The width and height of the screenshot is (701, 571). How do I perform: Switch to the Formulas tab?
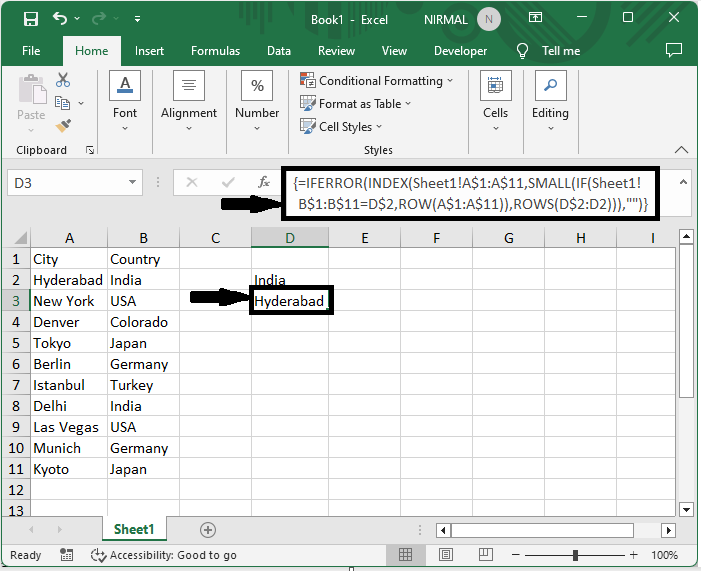pyautogui.click(x=215, y=51)
